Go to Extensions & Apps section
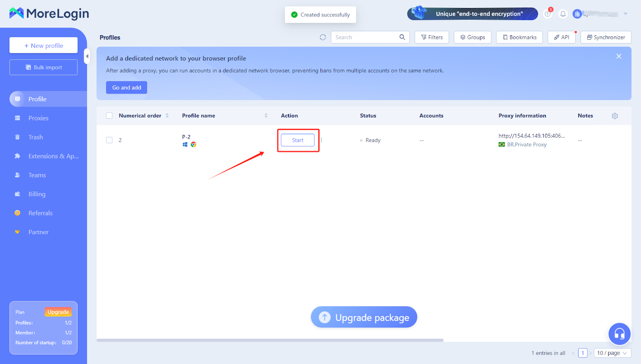Viewport: 641px width, 364px height. [53, 156]
